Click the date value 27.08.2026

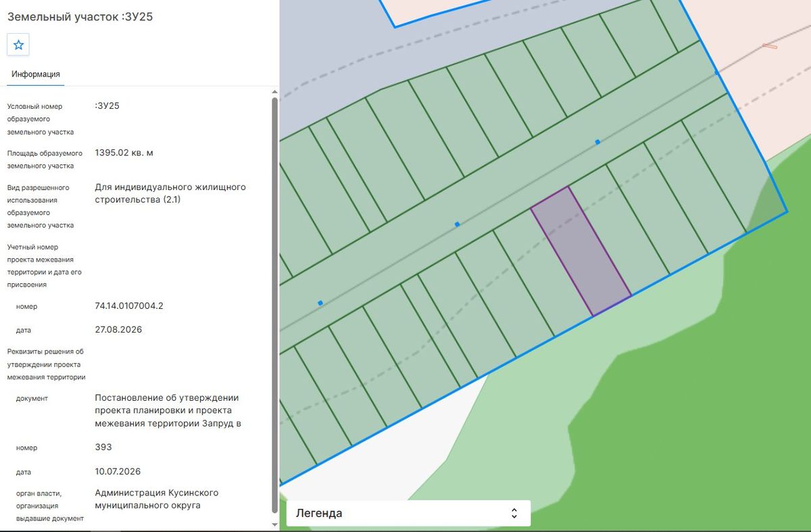[x=118, y=330]
